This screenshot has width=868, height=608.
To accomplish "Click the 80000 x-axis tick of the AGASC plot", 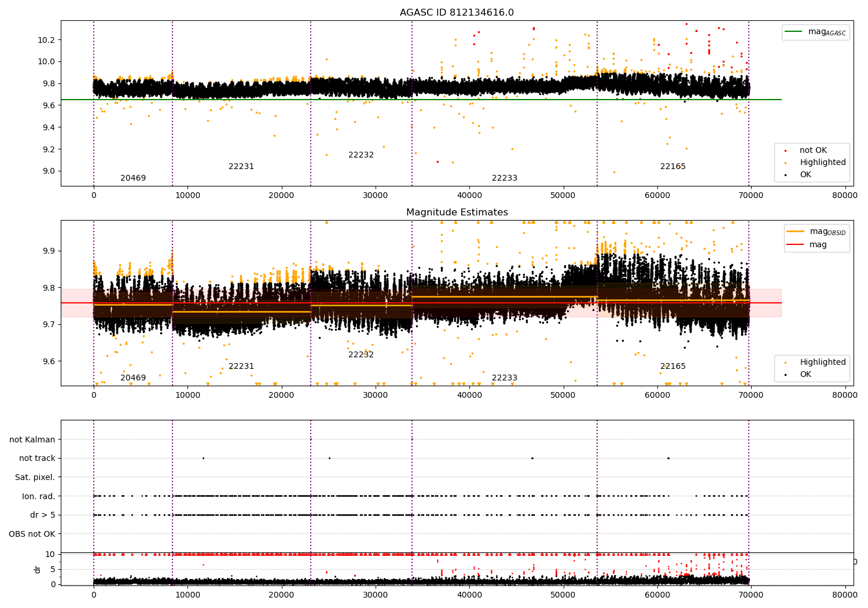I will click(x=845, y=196).
